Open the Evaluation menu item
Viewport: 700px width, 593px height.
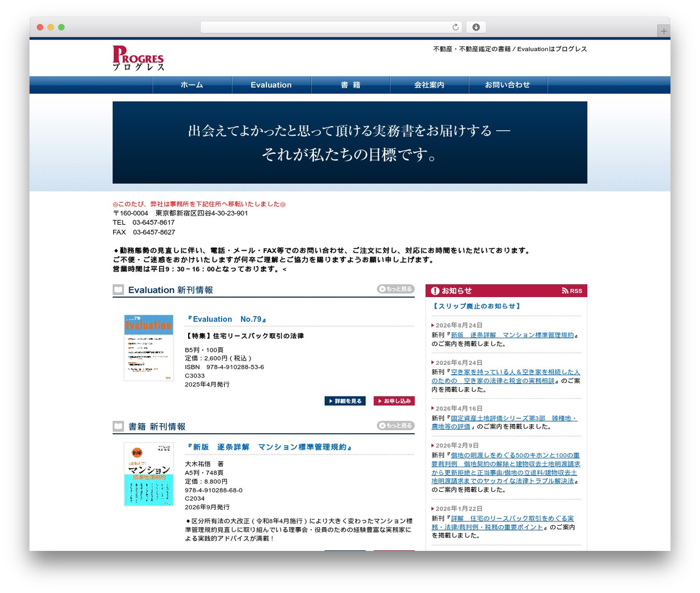tap(272, 85)
